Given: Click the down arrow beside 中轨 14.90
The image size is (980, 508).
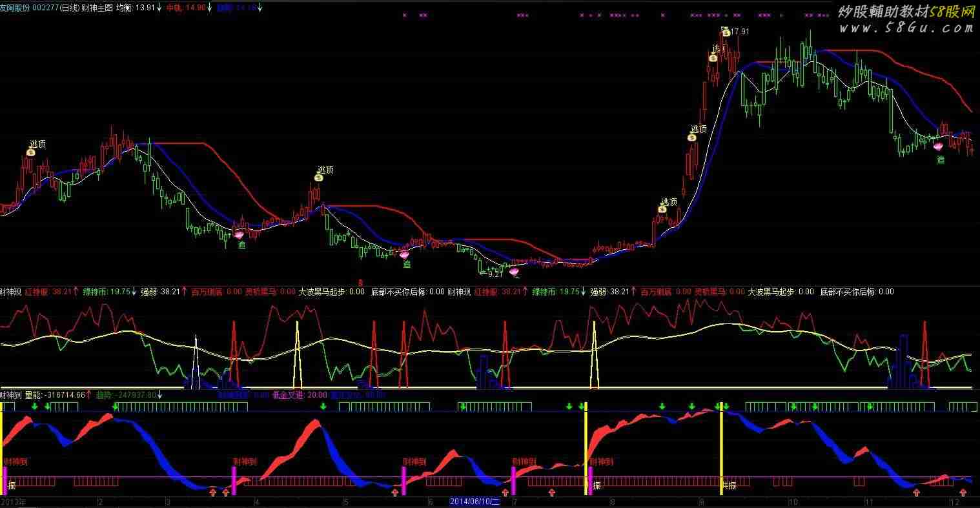Looking at the screenshot, I should [x=210, y=8].
